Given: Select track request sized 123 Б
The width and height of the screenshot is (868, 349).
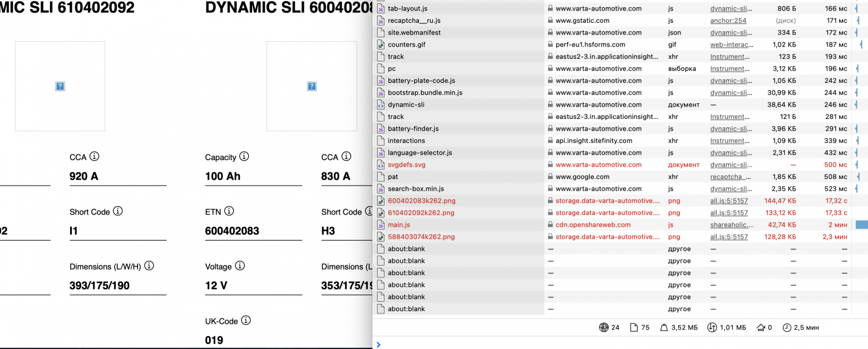Looking at the screenshot, I should pos(620,57).
